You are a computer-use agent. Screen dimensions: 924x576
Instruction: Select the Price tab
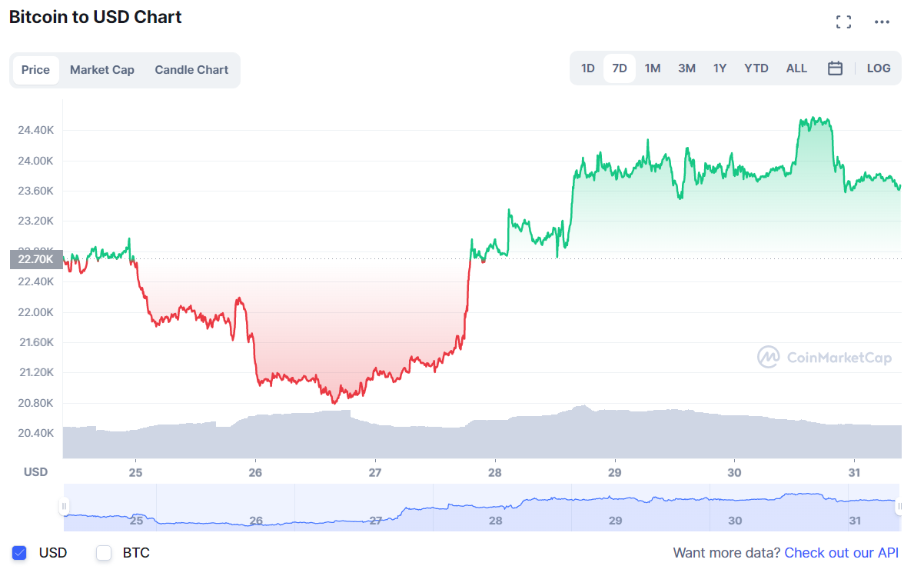35,69
